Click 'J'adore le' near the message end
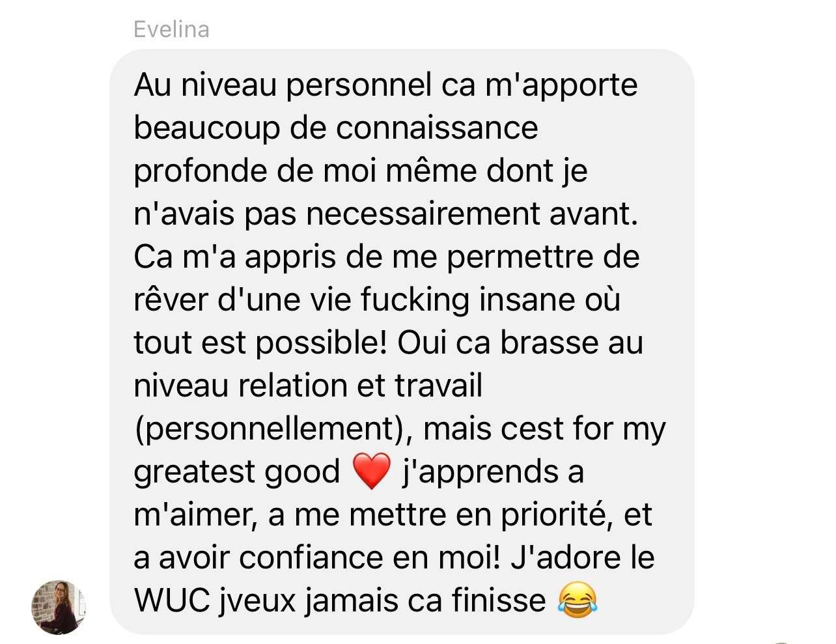This screenshot has width=836, height=644. coord(583,557)
